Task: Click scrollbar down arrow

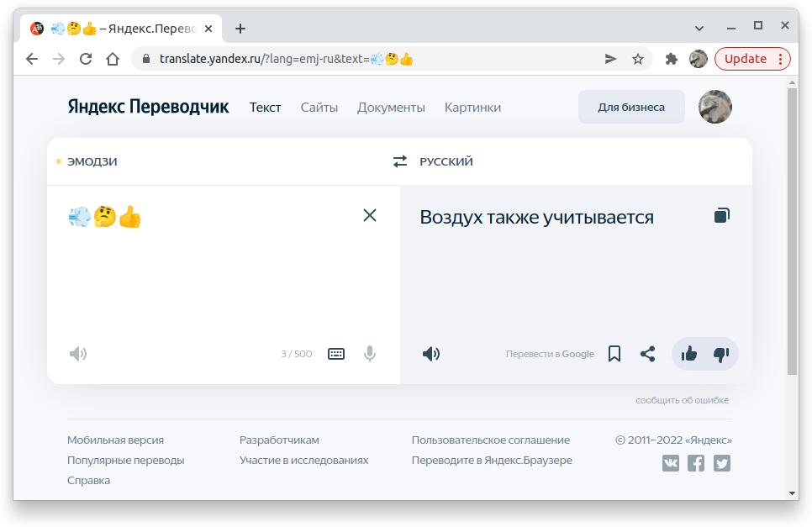Action: click(792, 493)
